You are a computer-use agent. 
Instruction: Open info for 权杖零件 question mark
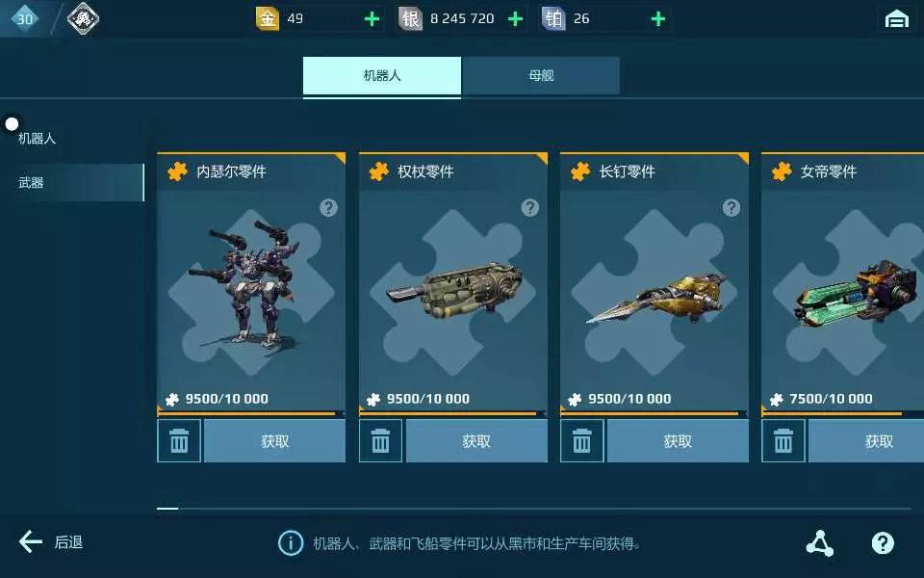(x=530, y=208)
